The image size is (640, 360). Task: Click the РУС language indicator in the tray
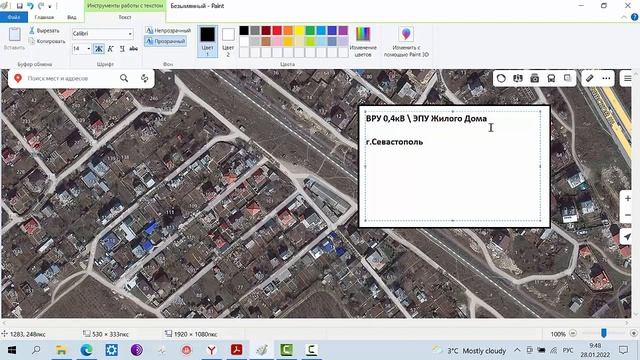[568, 350]
